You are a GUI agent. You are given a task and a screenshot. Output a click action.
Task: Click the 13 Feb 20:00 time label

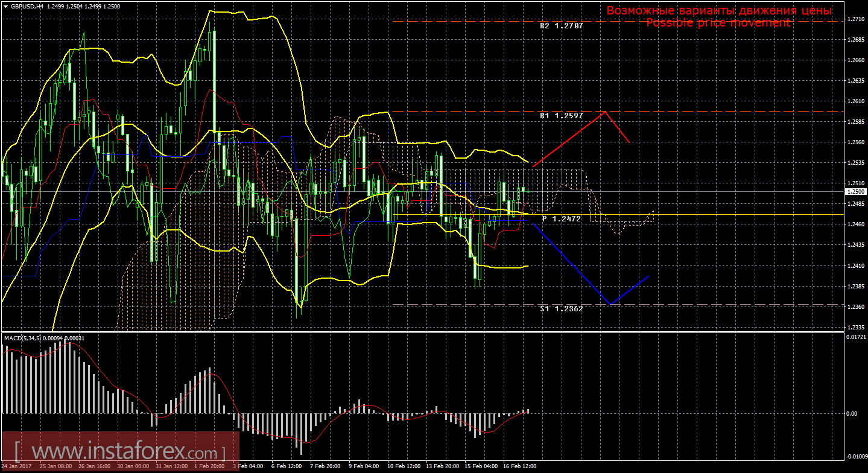coord(443,466)
